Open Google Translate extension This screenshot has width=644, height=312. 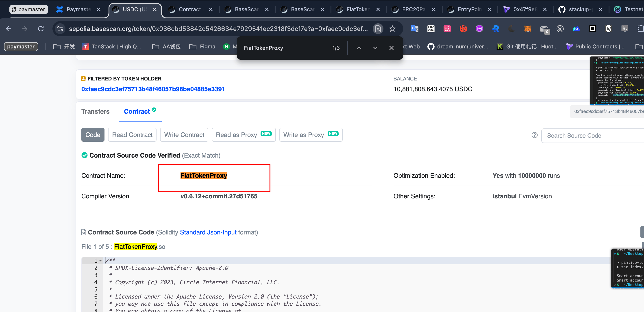tap(415, 29)
